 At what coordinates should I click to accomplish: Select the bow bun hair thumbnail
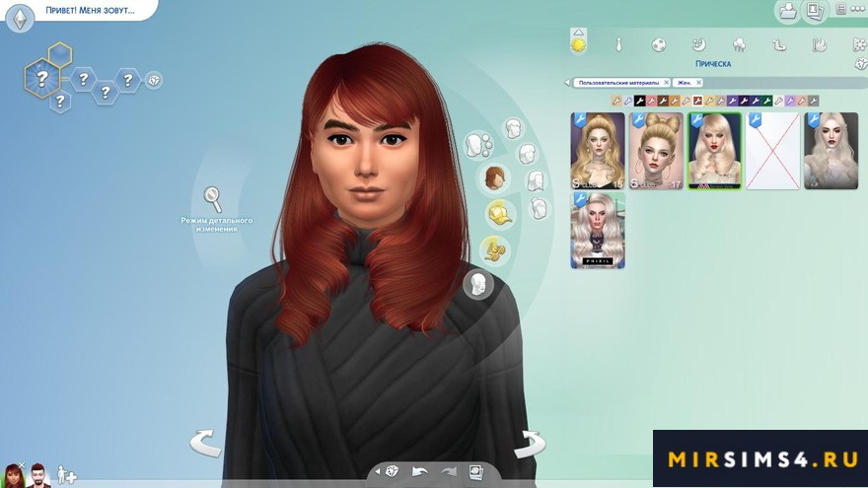[x=656, y=151]
